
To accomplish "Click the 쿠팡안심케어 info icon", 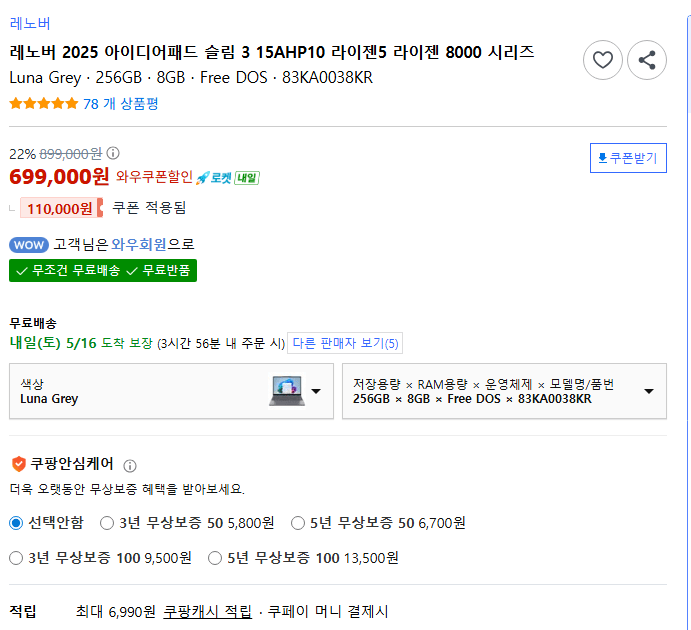I will click(x=130, y=465).
